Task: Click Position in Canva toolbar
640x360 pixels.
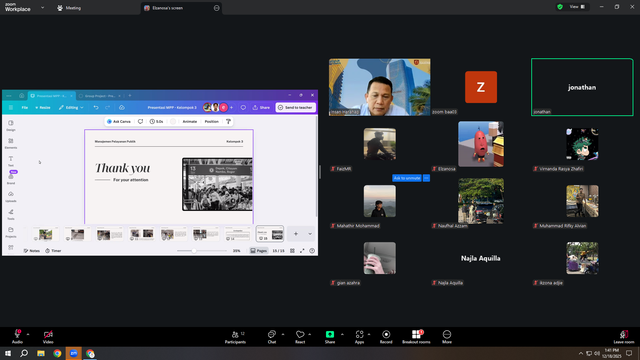Action: (211, 121)
